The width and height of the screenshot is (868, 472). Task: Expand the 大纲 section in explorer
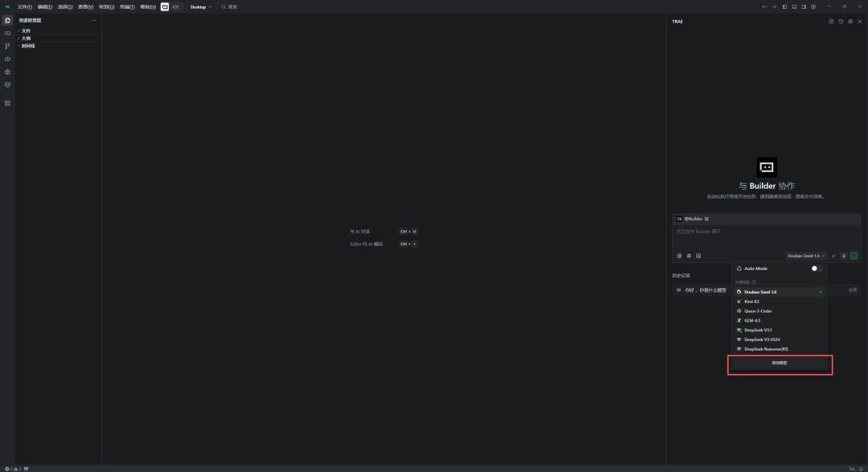click(58, 39)
